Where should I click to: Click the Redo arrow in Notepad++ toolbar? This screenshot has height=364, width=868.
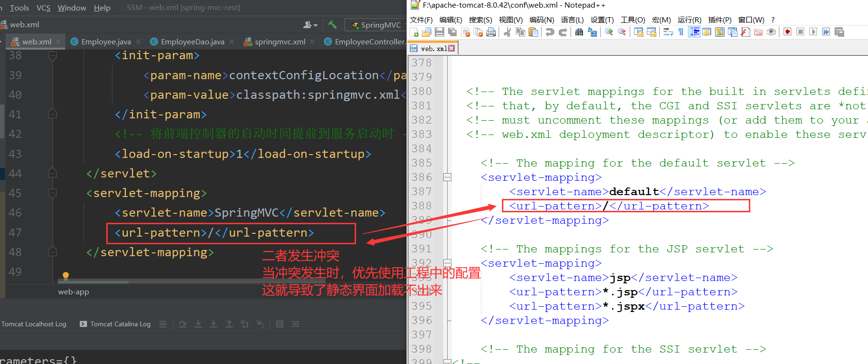click(562, 32)
